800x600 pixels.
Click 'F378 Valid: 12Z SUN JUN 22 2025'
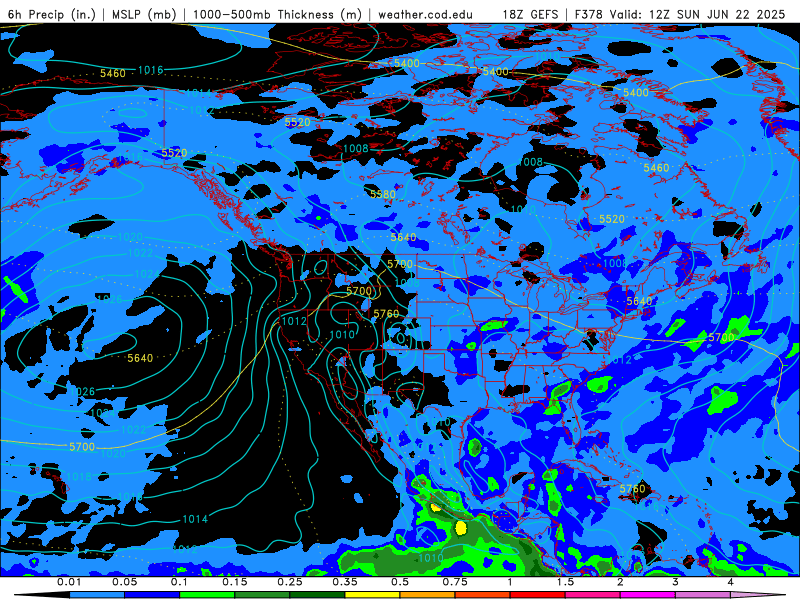pyautogui.click(x=680, y=14)
